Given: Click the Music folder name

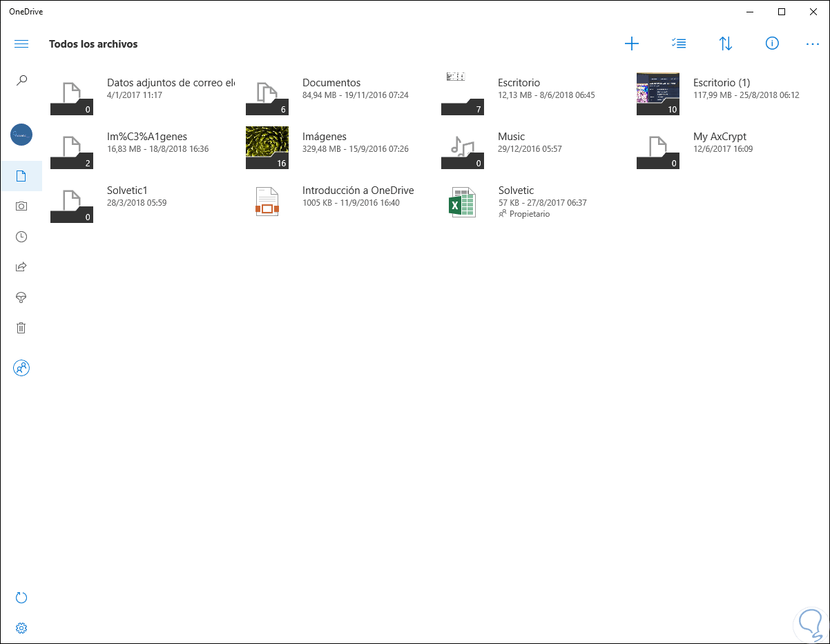Looking at the screenshot, I should tap(511, 137).
